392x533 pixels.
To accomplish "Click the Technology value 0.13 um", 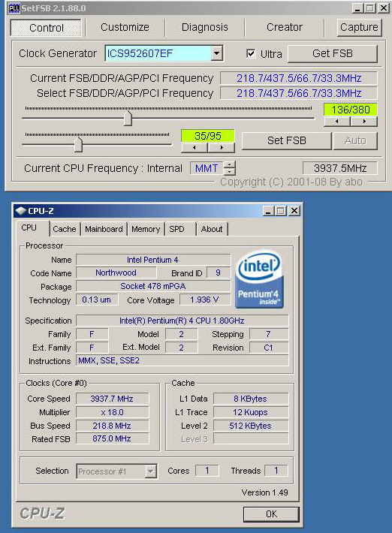I will coord(97,300).
